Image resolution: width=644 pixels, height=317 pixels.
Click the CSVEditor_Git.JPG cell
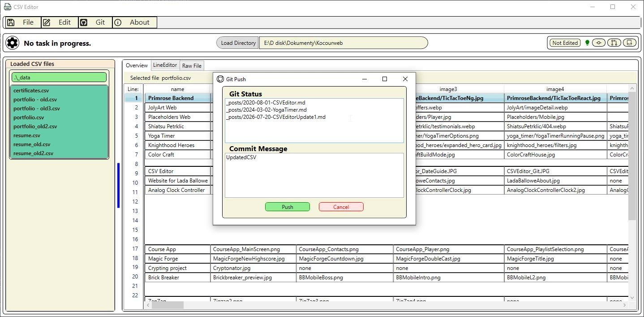(x=555, y=171)
